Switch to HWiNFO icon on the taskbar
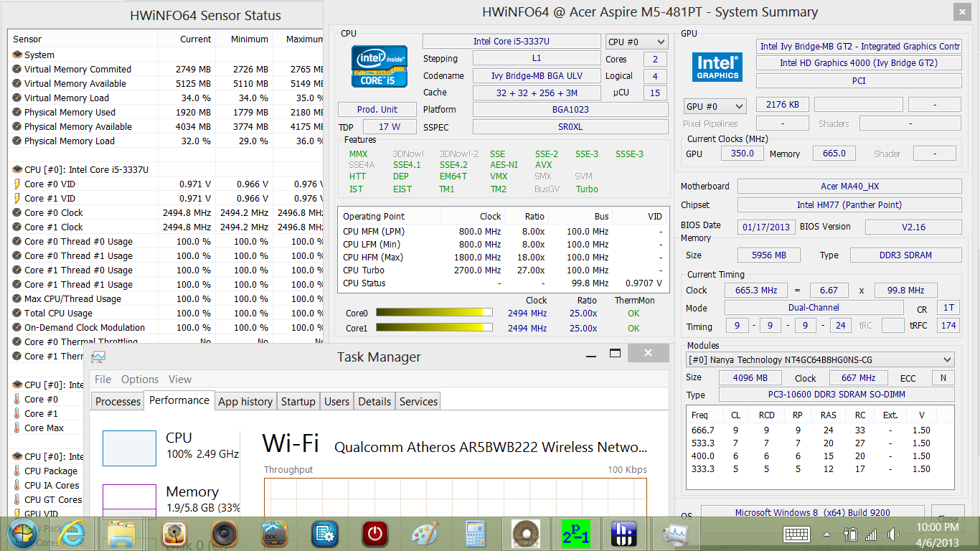The width and height of the screenshot is (980, 551). tap(624, 534)
